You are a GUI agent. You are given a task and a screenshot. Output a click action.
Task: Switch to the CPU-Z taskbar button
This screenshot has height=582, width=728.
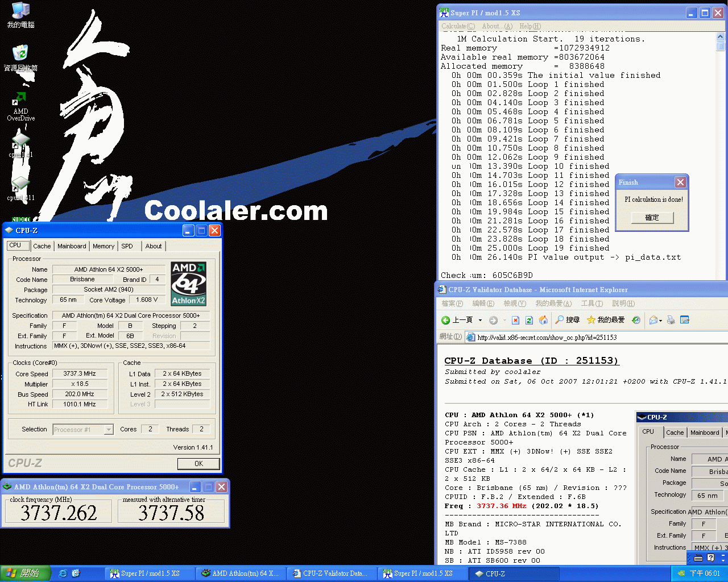515,573
